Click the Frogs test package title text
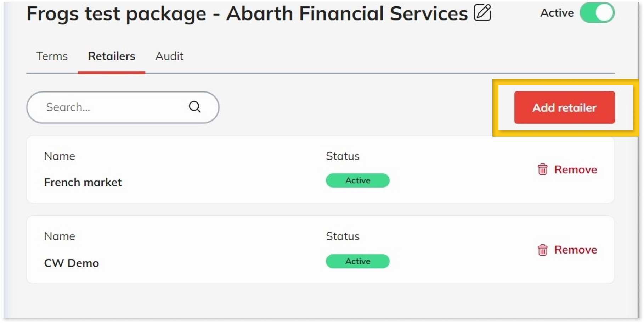This screenshot has height=323, width=644. [x=247, y=13]
